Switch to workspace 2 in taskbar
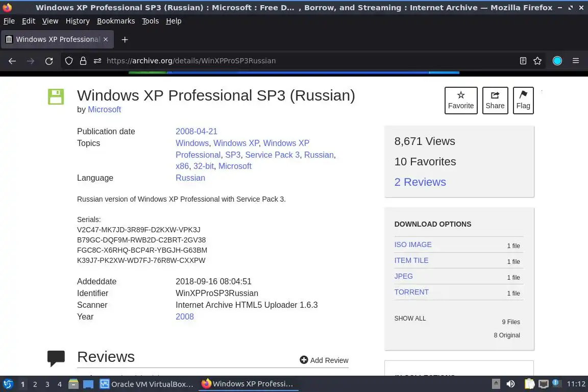 coord(35,384)
